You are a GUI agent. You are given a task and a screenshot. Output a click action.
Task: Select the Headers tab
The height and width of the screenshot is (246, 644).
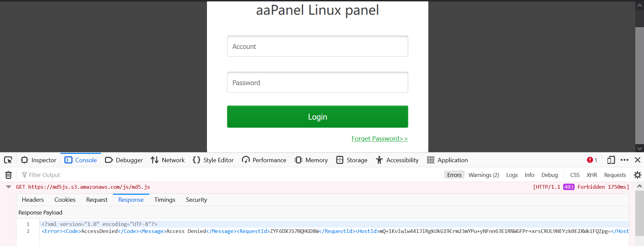click(33, 200)
